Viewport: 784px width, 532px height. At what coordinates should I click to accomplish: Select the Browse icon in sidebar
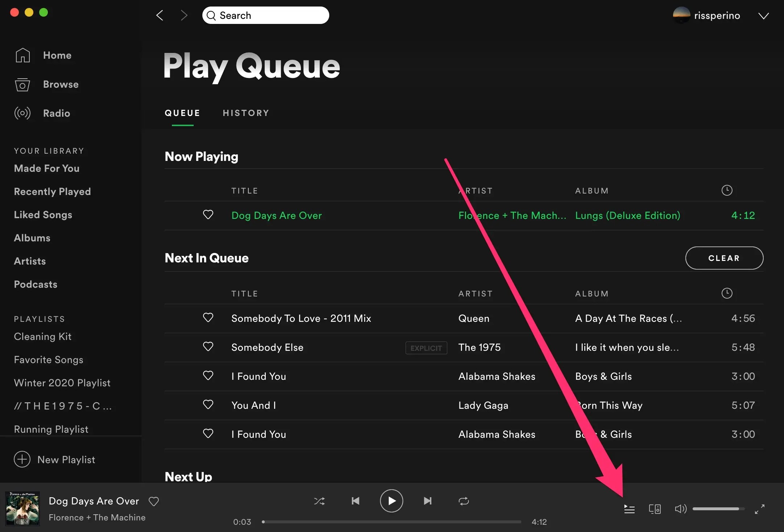(22, 84)
